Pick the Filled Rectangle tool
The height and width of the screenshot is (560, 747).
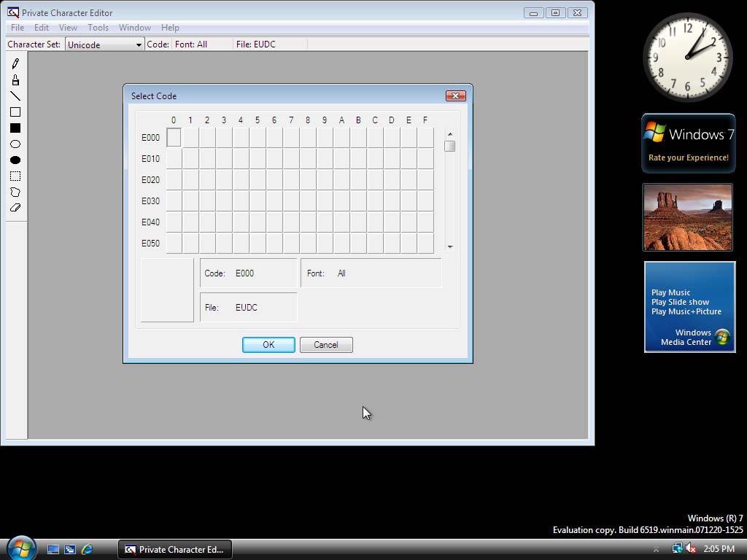pyautogui.click(x=15, y=128)
